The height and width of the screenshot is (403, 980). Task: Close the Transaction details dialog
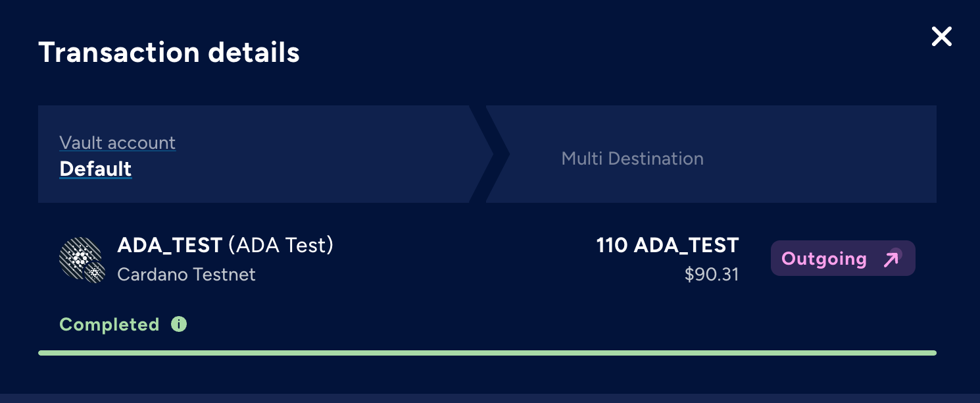point(941,37)
